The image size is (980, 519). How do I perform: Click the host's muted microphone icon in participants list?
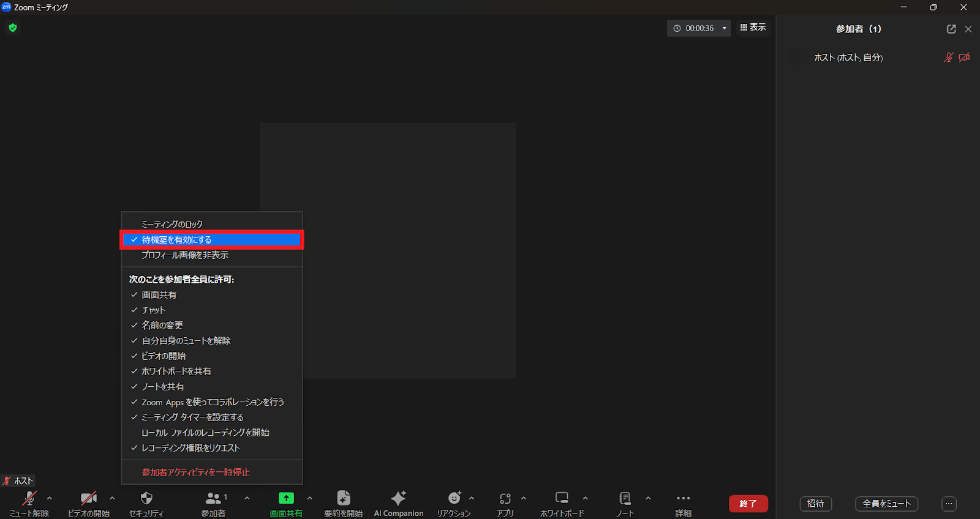949,58
